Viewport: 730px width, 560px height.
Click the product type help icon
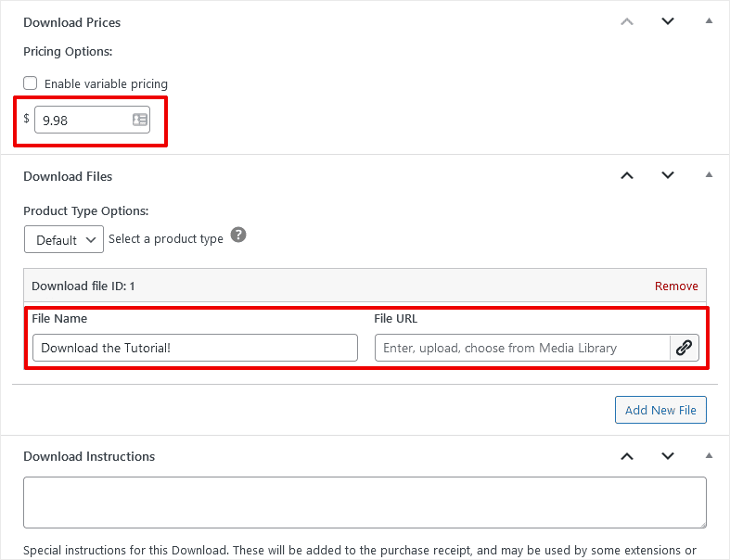coord(238,235)
